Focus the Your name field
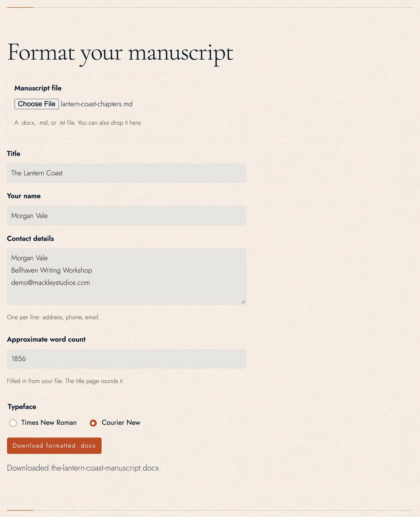This screenshot has height=517, width=420. 126,216
